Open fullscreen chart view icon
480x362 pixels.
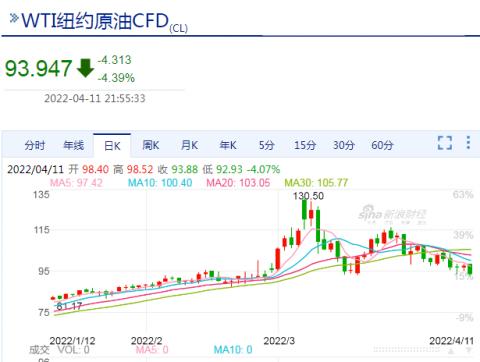445,143
